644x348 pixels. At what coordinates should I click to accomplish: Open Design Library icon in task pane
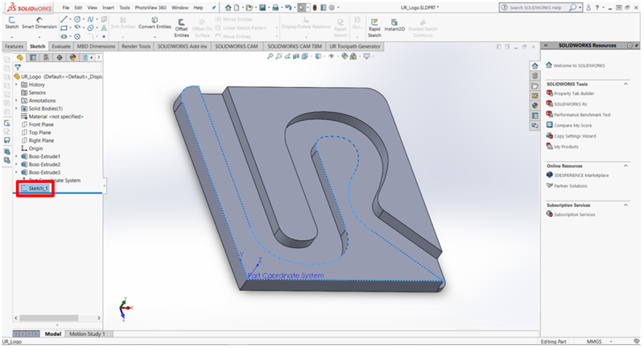[535, 76]
